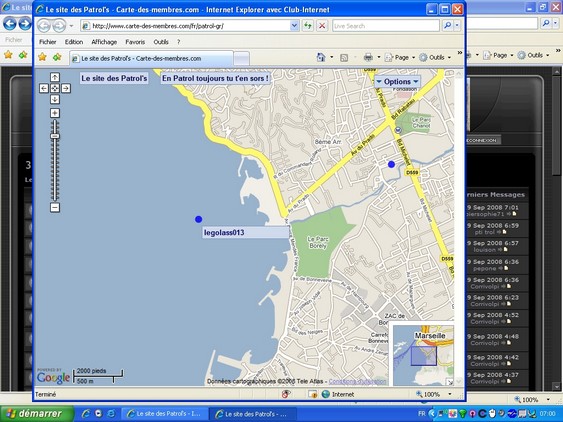Viewport: 563px width, 422px height.
Task: Click the démarrer start button
Action: (x=37, y=414)
